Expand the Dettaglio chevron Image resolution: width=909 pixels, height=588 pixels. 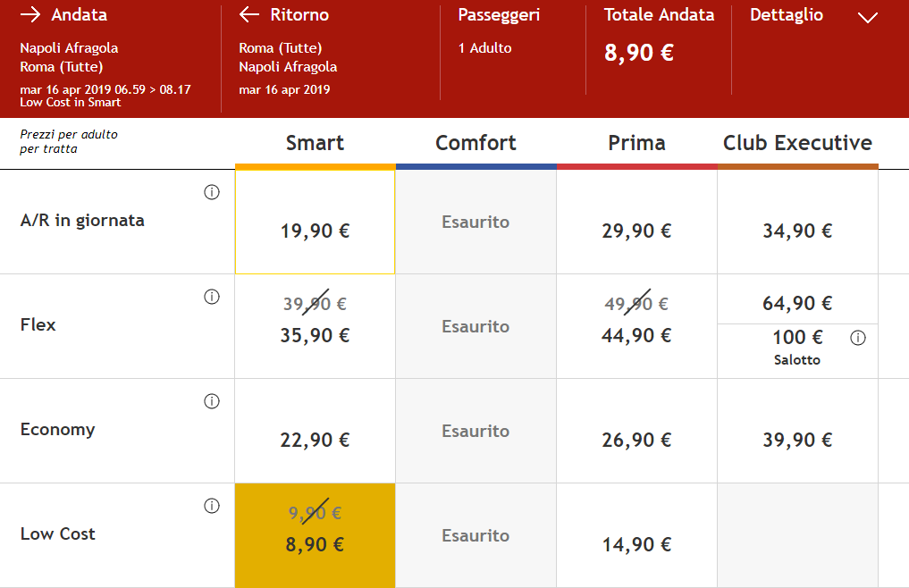click(x=867, y=18)
